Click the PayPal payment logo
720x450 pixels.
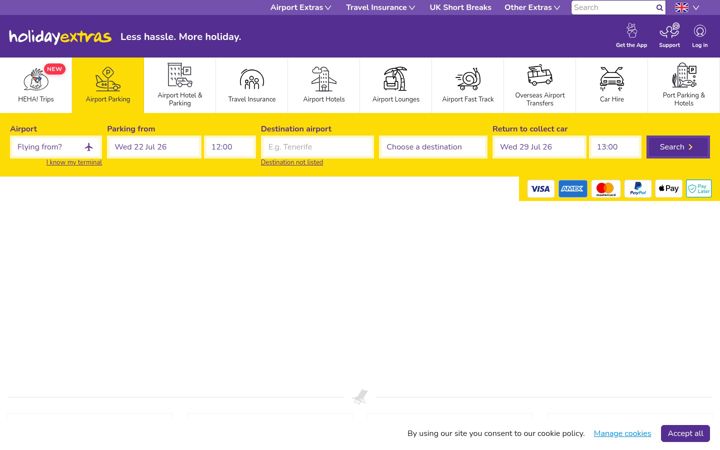[x=637, y=189]
